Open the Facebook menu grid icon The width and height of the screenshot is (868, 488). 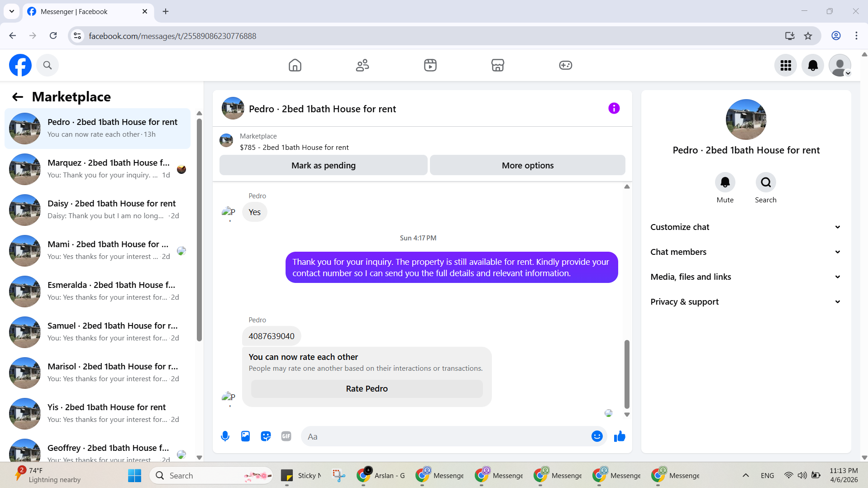[786, 65]
